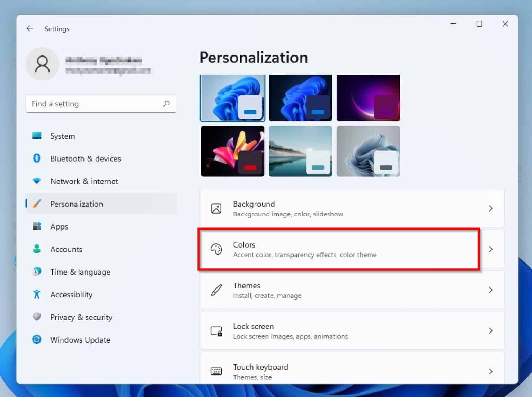Open the Colors row
532x397 pixels.
[x=352, y=249]
